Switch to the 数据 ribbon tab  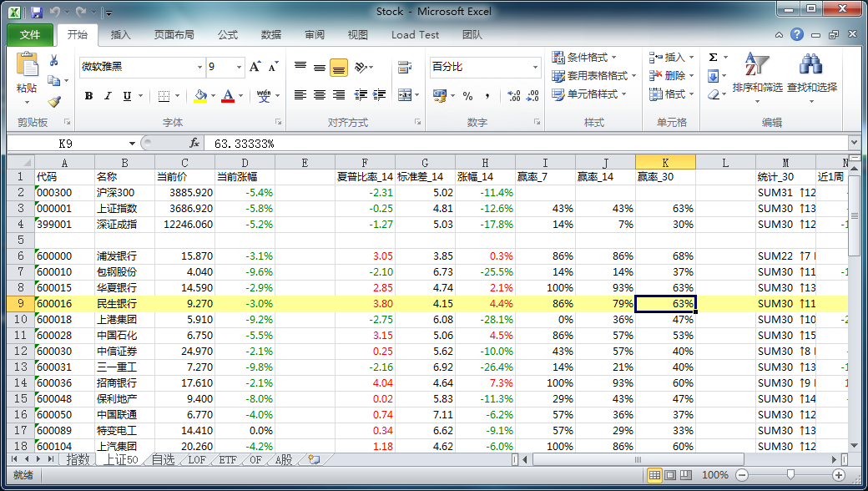pos(270,35)
